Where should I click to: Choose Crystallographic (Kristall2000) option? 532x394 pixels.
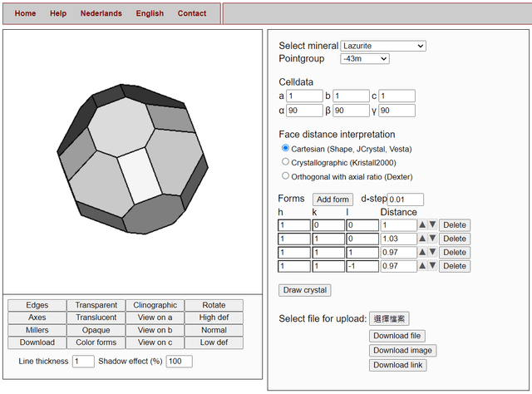tap(286, 162)
